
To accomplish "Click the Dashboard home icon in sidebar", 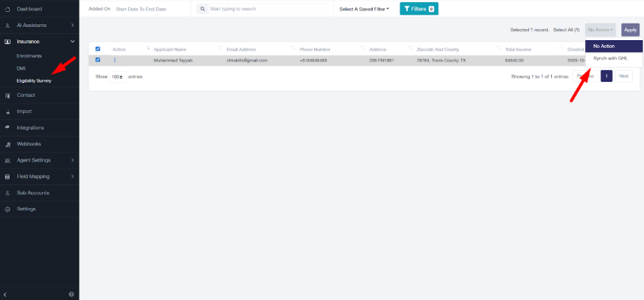I will (8, 9).
